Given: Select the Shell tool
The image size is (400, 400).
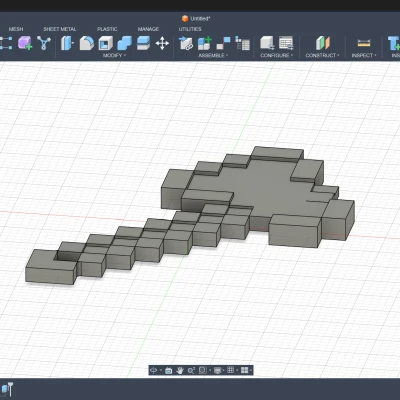Looking at the screenshot, I should tap(106, 43).
